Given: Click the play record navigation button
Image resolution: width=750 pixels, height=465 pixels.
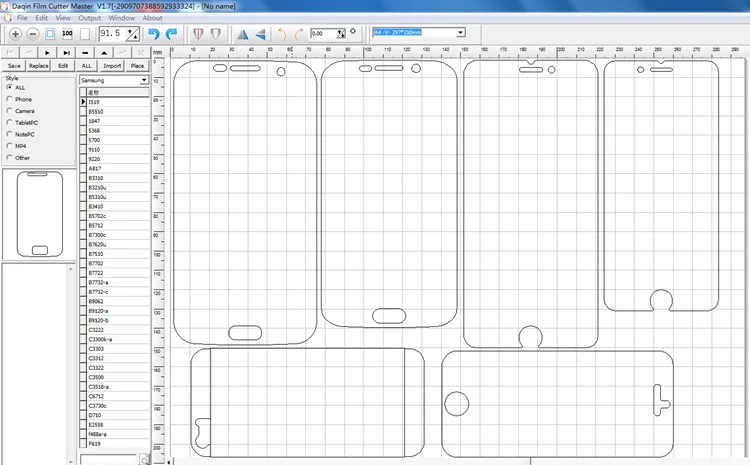Looking at the screenshot, I should click(x=47, y=52).
